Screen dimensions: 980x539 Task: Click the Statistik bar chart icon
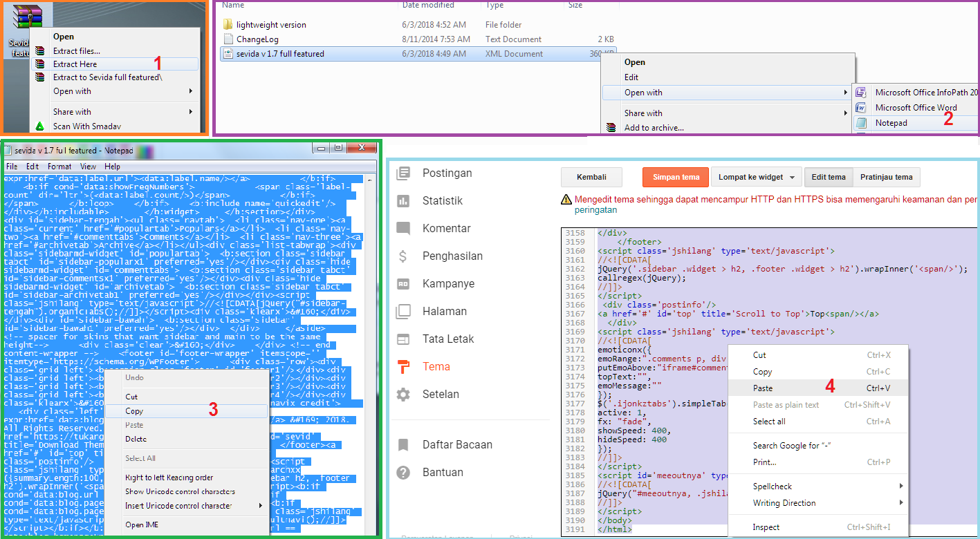[403, 201]
